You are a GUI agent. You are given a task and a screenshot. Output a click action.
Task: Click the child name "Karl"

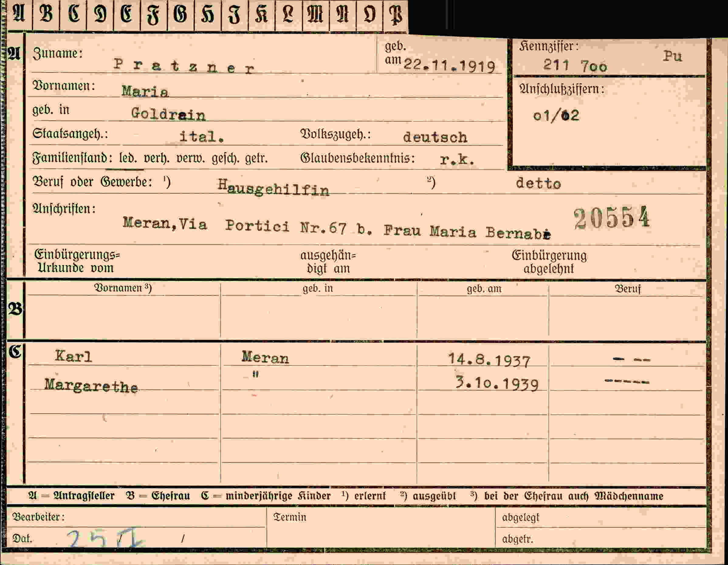coord(73,356)
